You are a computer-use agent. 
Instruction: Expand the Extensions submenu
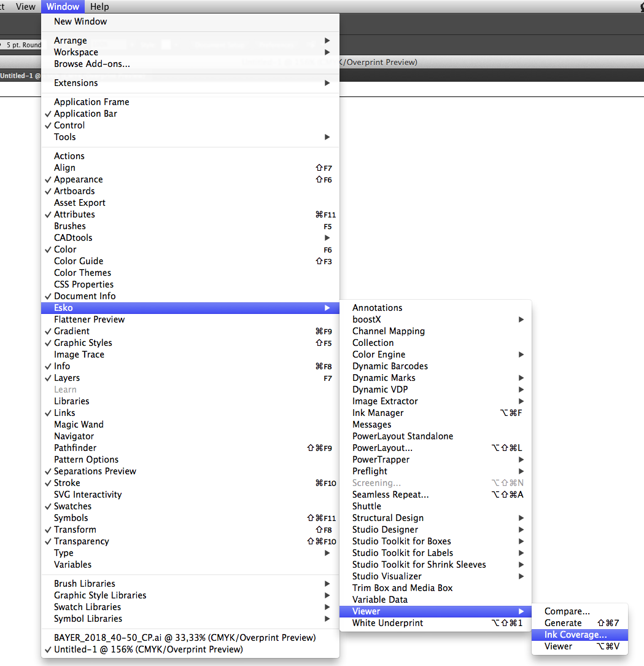point(190,83)
